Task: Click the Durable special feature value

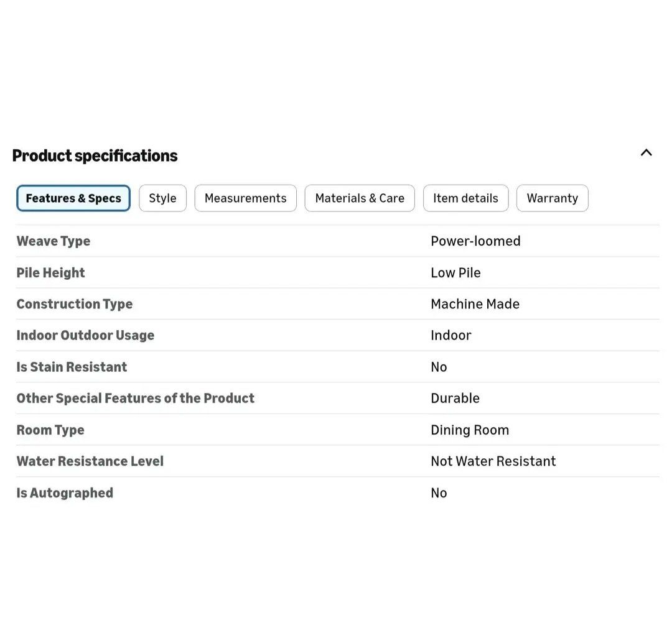Action: click(x=455, y=399)
